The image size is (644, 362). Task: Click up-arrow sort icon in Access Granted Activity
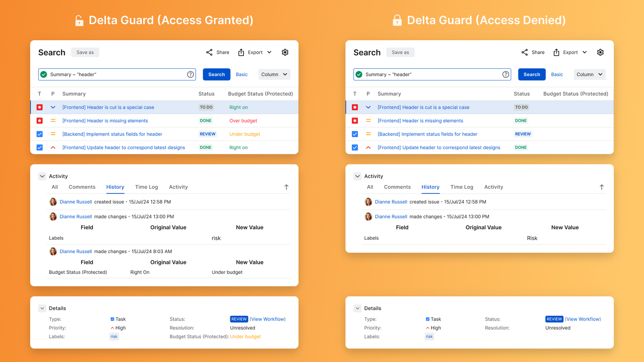click(x=286, y=187)
